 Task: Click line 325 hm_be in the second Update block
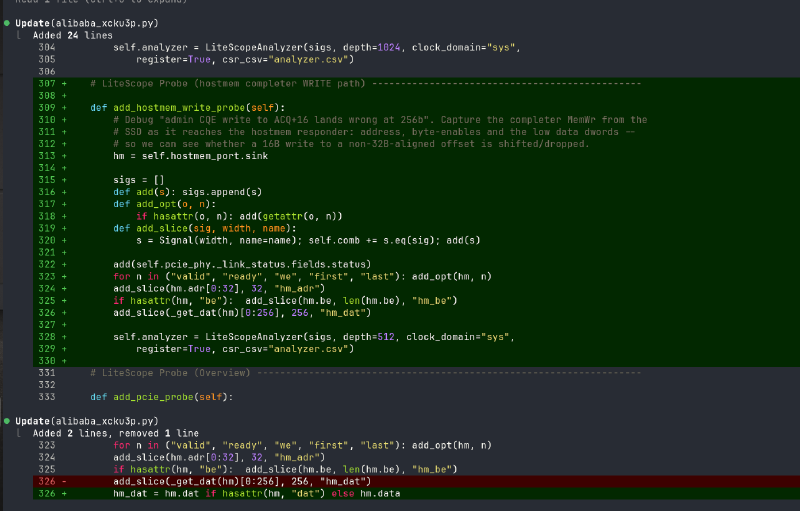pos(285,469)
